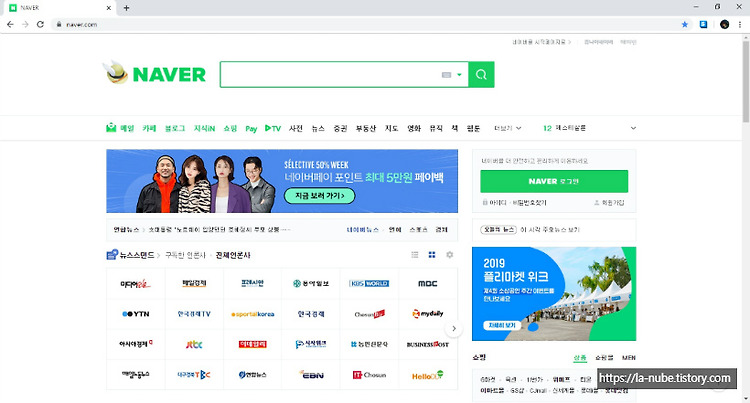This screenshot has height=403, width=750.
Task: Open 지식iN service link
Action: 204,128
